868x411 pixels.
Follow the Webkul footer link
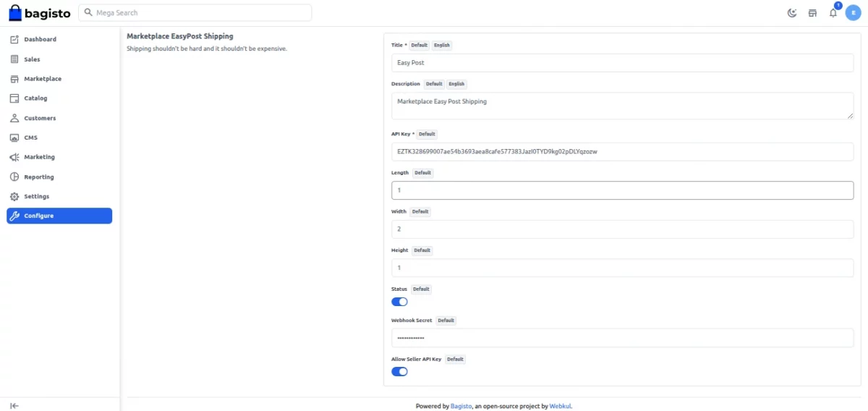[561, 406]
